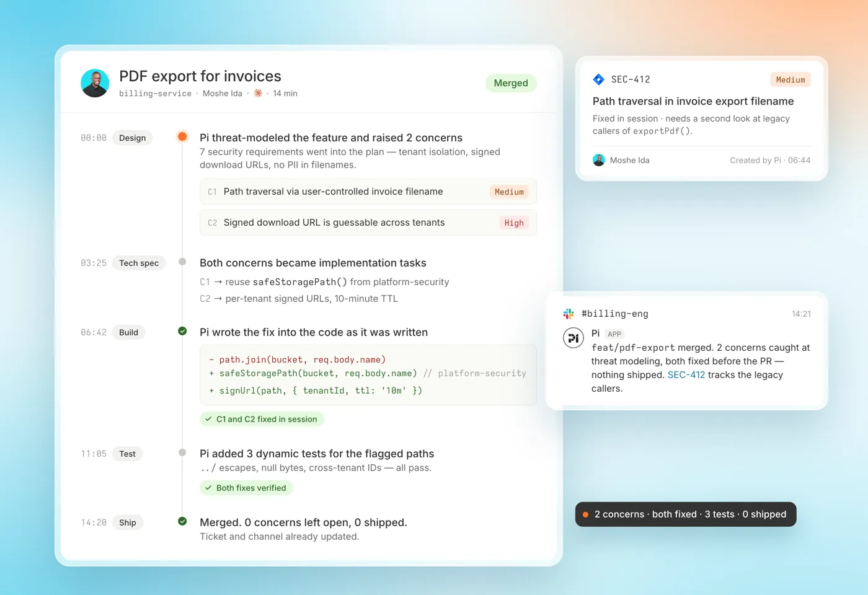
Task: Click 'Moshe Ida' assignee name on SEC-412 card
Action: tap(630, 160)
